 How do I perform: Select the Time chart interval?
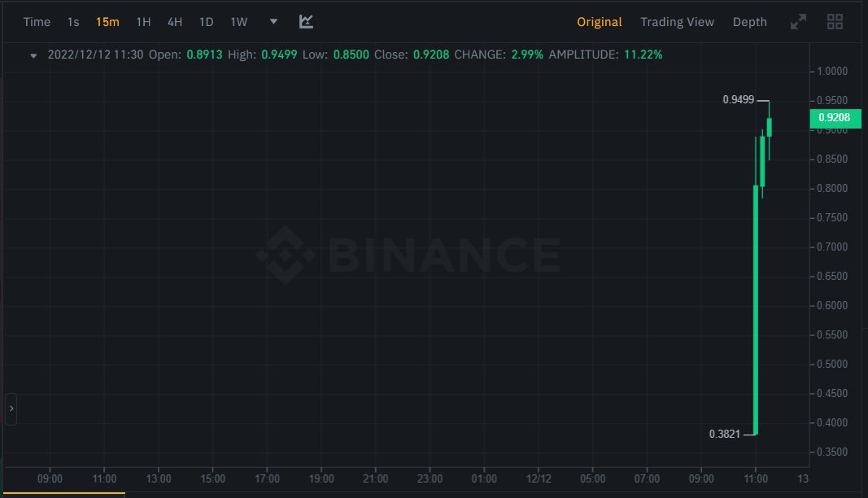[x=37, y=22]
